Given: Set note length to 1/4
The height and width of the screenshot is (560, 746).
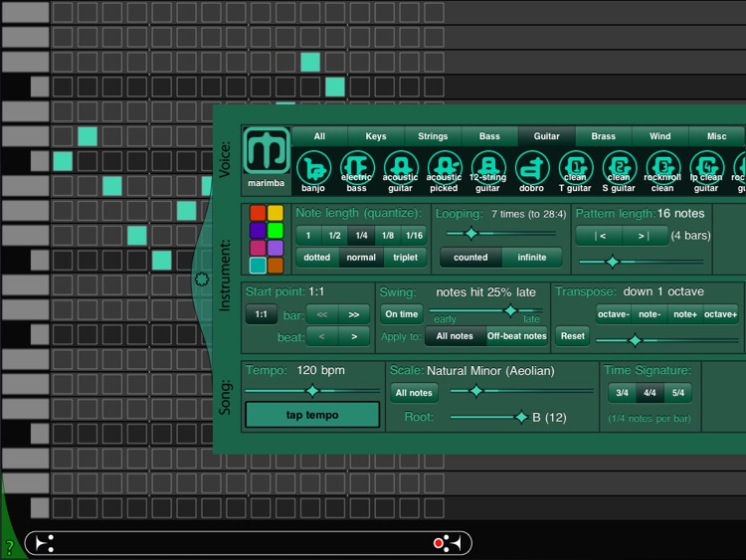Looking at the screenshot, I should [x=362, y=236].
